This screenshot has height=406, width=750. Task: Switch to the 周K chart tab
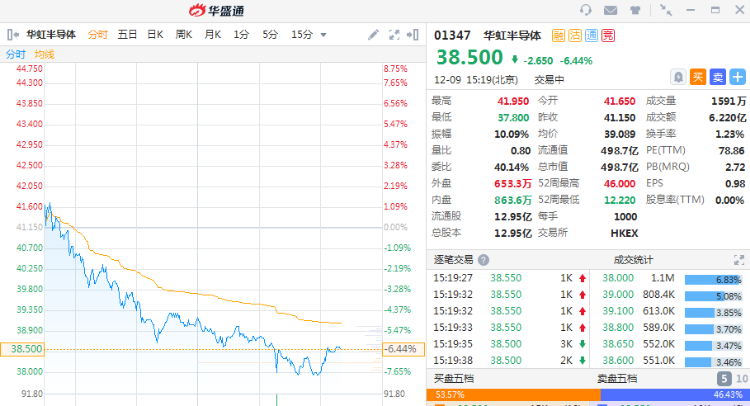click(x=184, y=34)
